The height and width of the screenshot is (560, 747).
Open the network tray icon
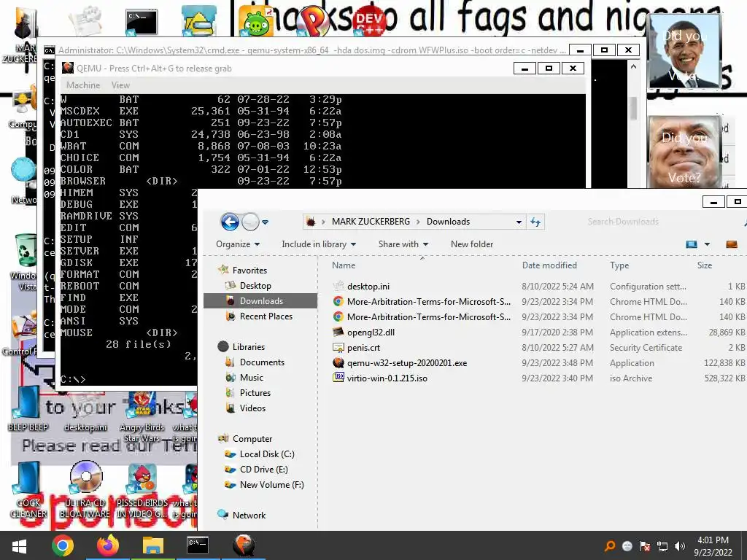pyautogui.click(x=662, y=546)
